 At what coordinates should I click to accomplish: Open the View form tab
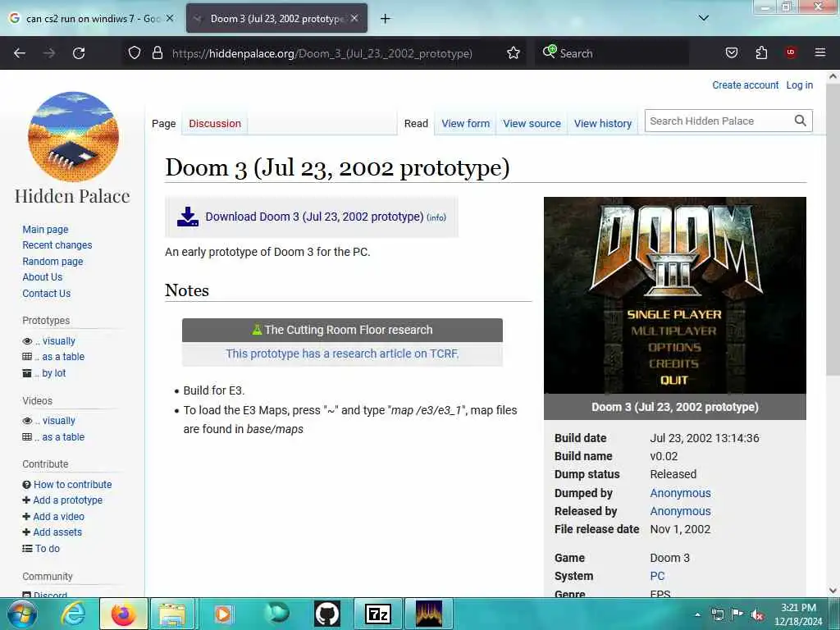[466, 124]
